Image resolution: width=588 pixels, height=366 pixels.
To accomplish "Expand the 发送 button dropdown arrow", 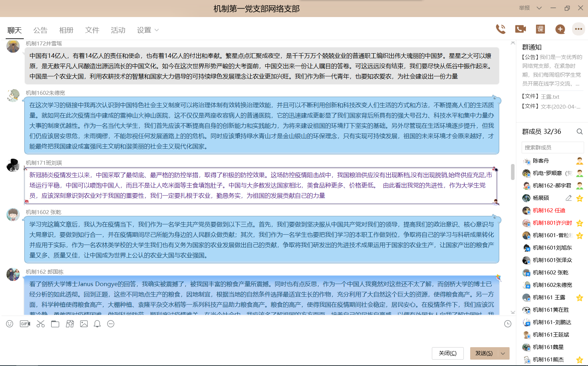I will pos(503,353).
